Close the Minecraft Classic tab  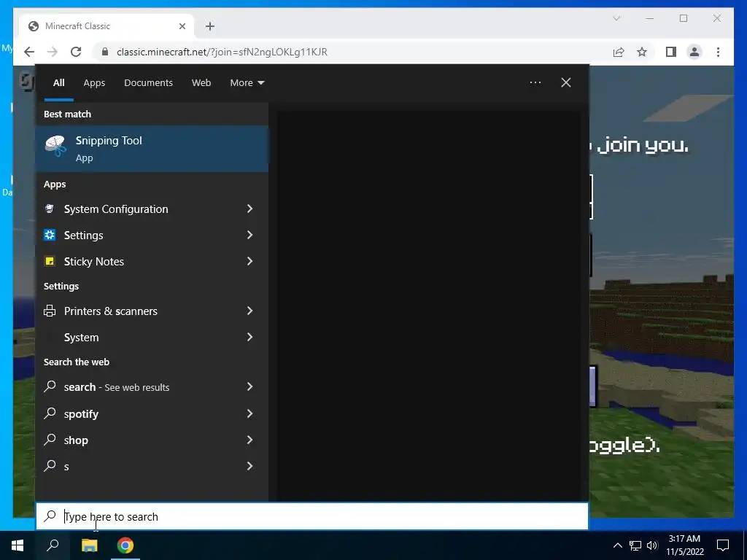tap(182, 26)
